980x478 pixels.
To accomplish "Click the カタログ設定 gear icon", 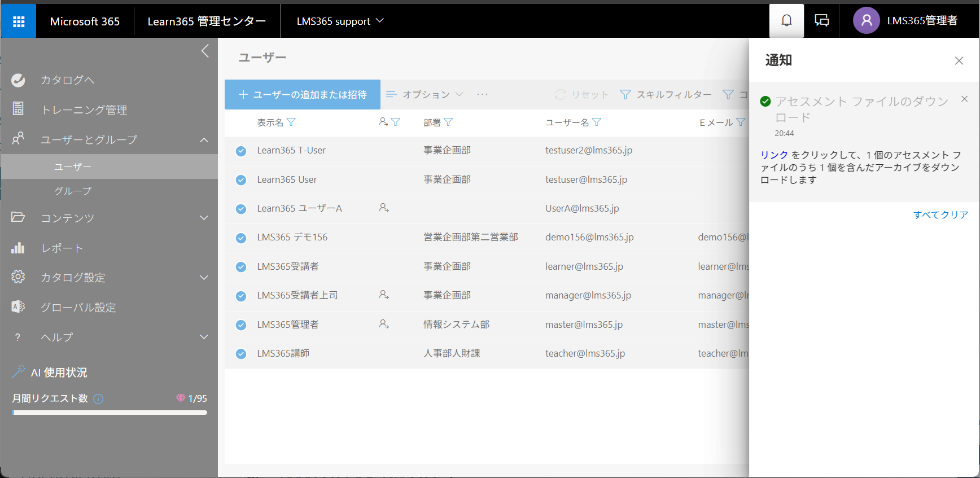I will click(18, 277).
